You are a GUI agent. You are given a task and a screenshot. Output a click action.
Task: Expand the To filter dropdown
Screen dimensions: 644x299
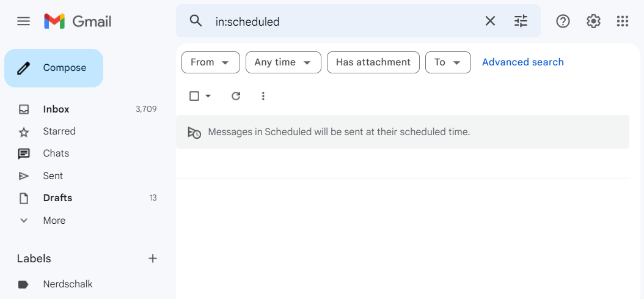click(x=447, y=62)
